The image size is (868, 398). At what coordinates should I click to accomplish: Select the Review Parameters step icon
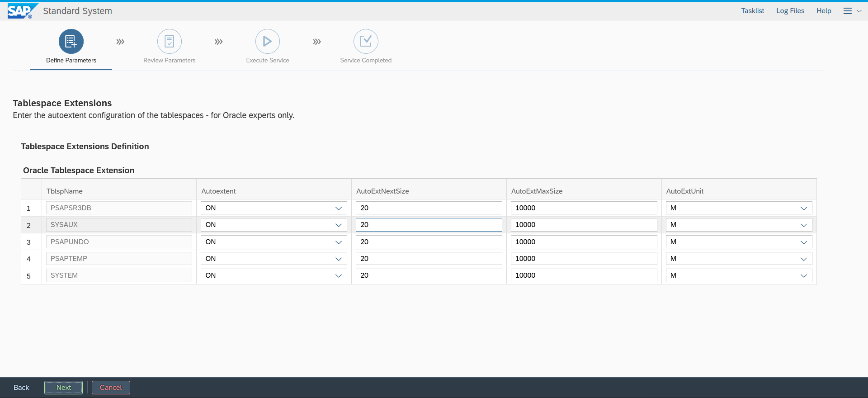[170, 42]
